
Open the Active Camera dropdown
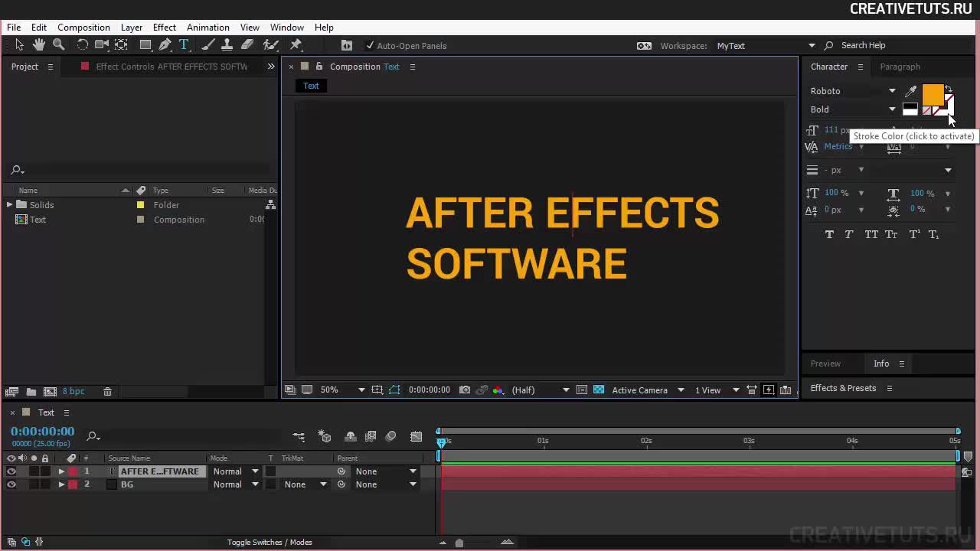[648, 390]
